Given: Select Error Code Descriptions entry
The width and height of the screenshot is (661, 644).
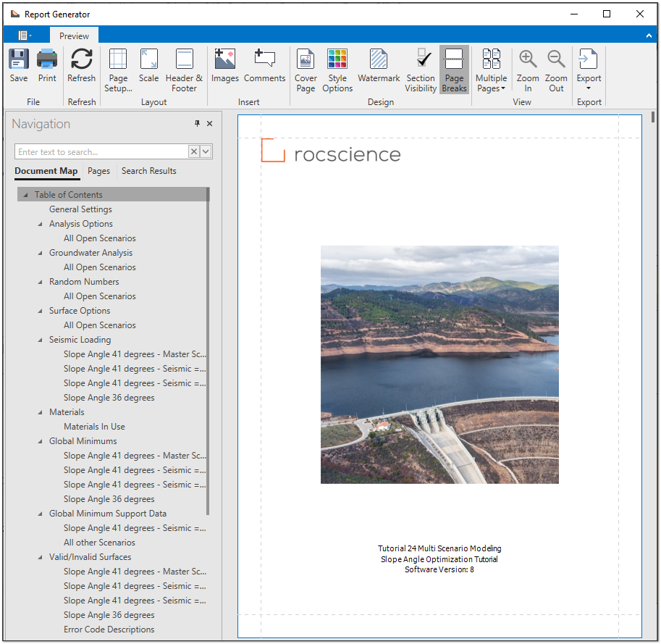Looking at the screenshot, I should click(109, 630).
